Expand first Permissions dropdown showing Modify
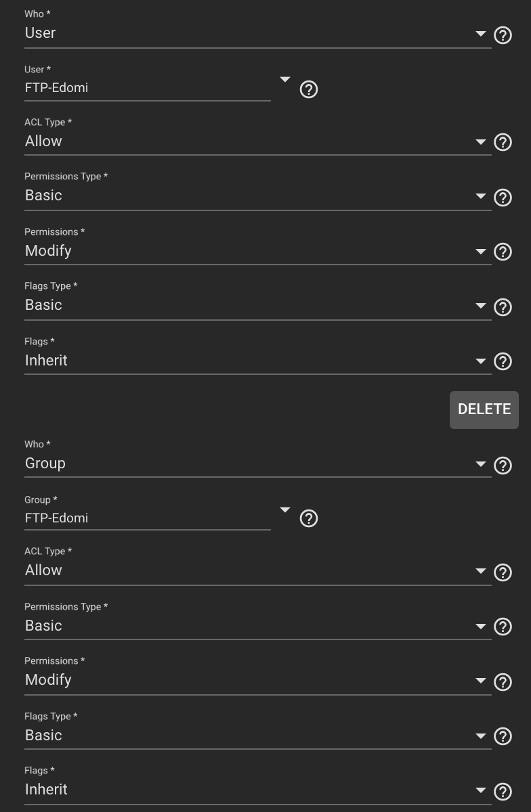The width and height of the screenshot is (531, 812). pos(257,251)
